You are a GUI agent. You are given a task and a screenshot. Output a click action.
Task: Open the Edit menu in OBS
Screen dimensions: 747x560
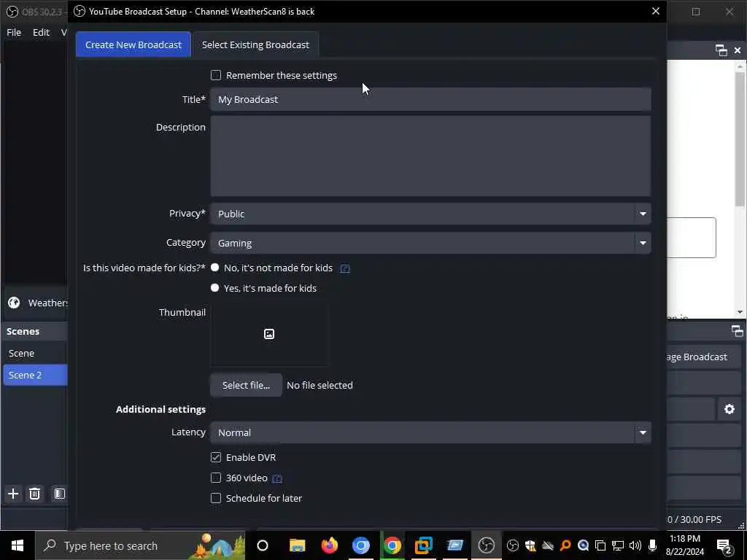click(x=41, y=32)
